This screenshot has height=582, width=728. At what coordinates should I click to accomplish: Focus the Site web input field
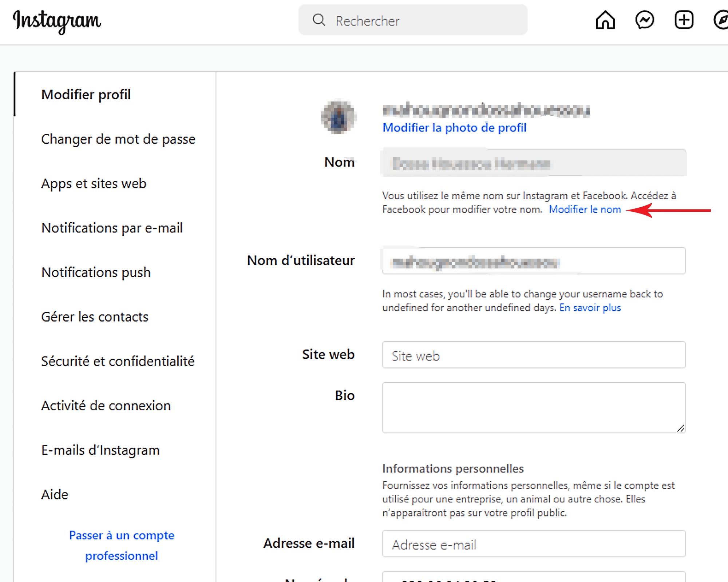pyautogui.click(x=534, y=355)
